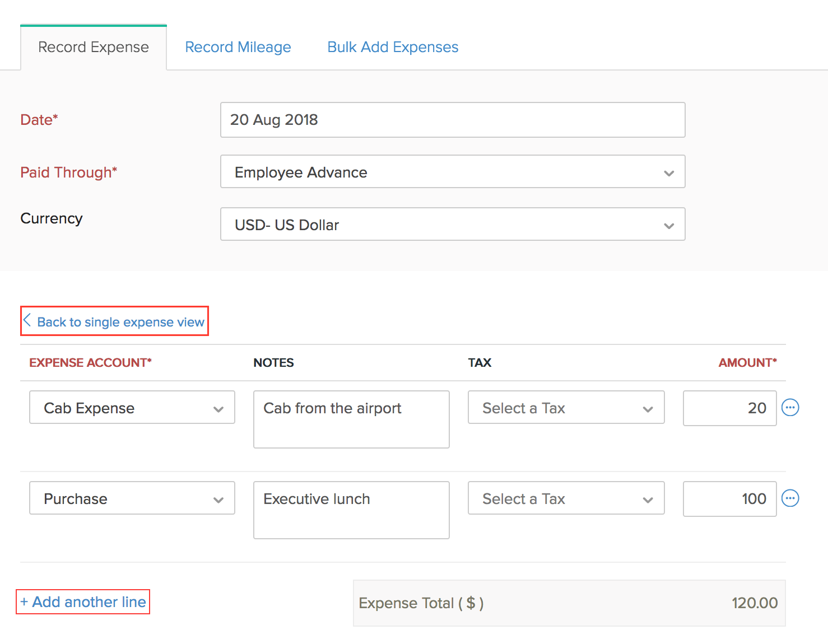The image size is (828, 644).
Task: Open the Bulk Add Expenses tab
Action: [x=392, y=47]
